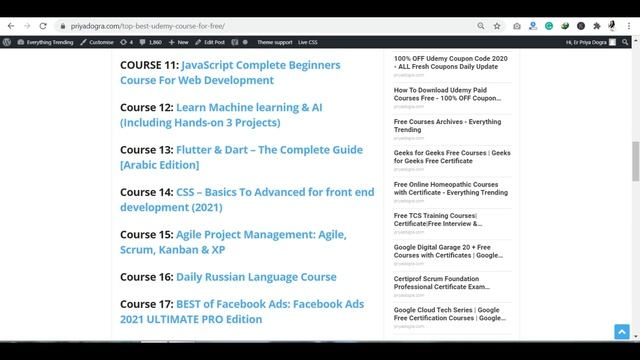Open Free Online Homeopathic Courses link
Screen dimensions: 640x360
(x=451, y=188)
